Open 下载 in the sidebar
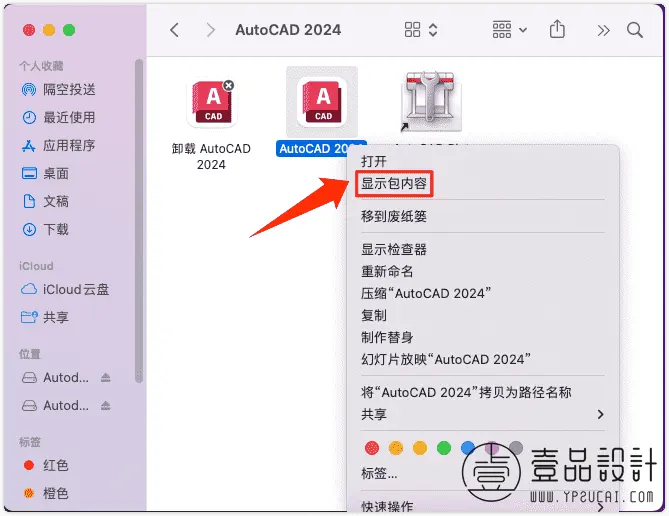 pos(45,229)
